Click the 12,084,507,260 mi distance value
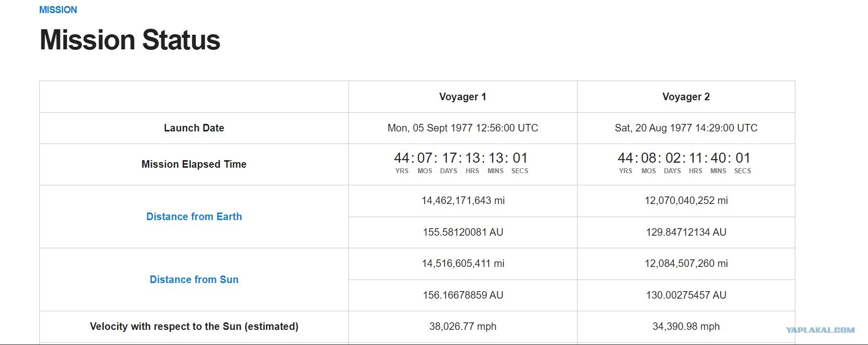Image resolution: width=868 pixels, height=345 pixels. (x=686, y=263)
